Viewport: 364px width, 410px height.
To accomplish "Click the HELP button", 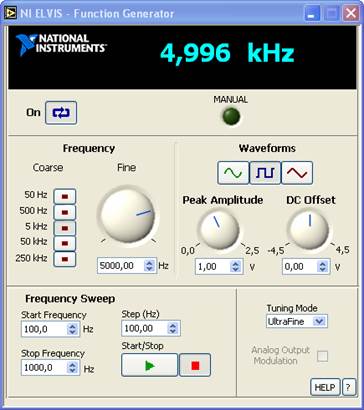I will (325, 387).
